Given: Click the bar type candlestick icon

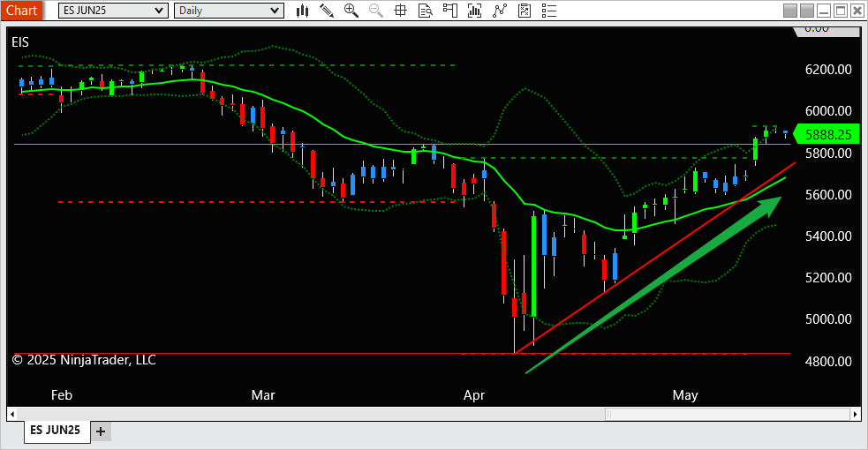Looking at the screenshot, I should tap(302, 11).
